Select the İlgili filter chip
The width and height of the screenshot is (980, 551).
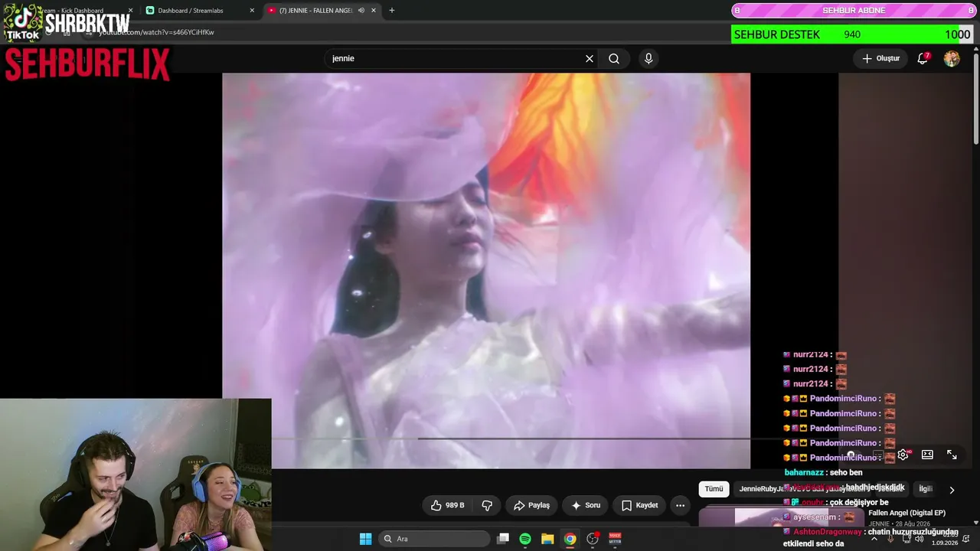coord(926,489)
